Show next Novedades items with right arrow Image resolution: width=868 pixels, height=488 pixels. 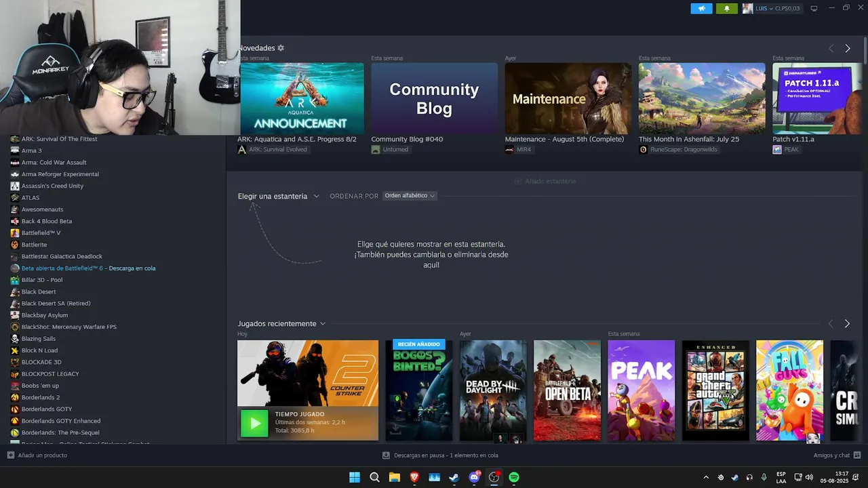[848, 48]
